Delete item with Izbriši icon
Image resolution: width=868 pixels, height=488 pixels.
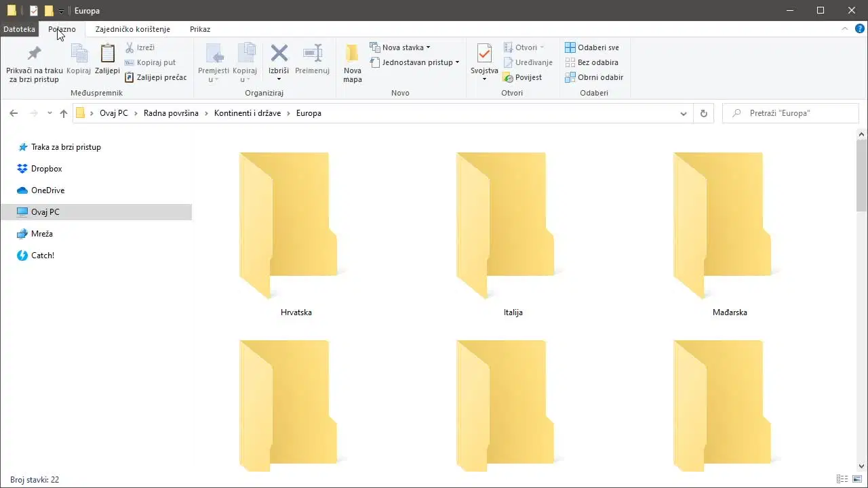click(279, 54)
